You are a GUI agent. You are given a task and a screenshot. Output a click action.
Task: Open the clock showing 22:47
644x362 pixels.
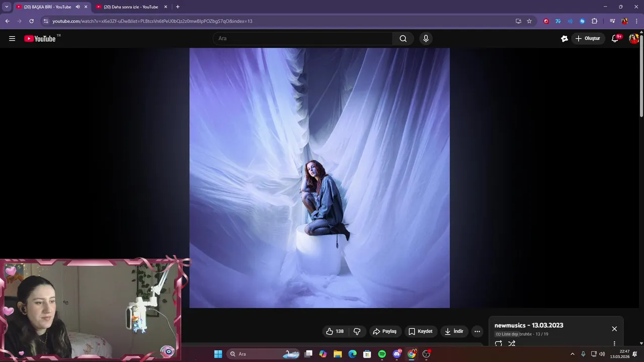pyautogui.click(x=620, y=354)
